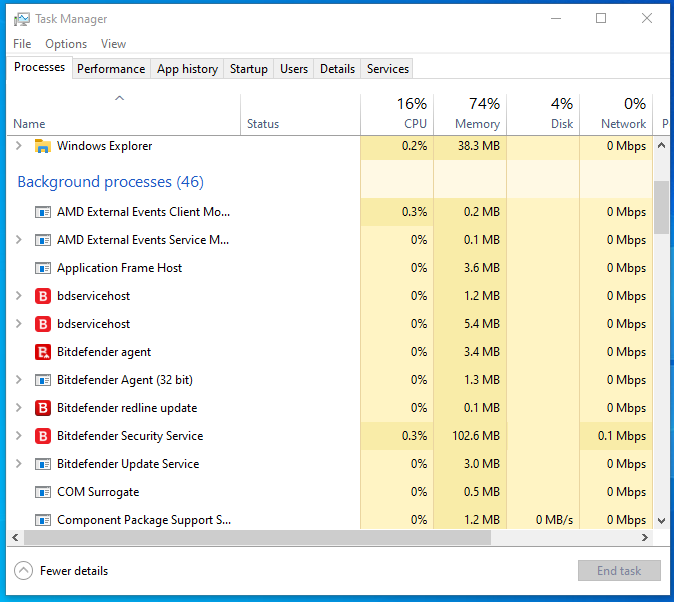Click the Application Frame Host icon
This screenshot has width=674, height=602.
[43, 268]
